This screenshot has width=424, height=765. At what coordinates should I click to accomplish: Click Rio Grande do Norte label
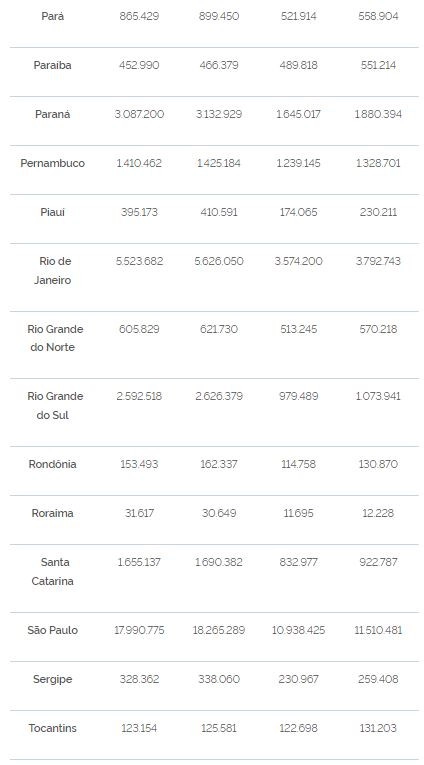tap(55, 338)
